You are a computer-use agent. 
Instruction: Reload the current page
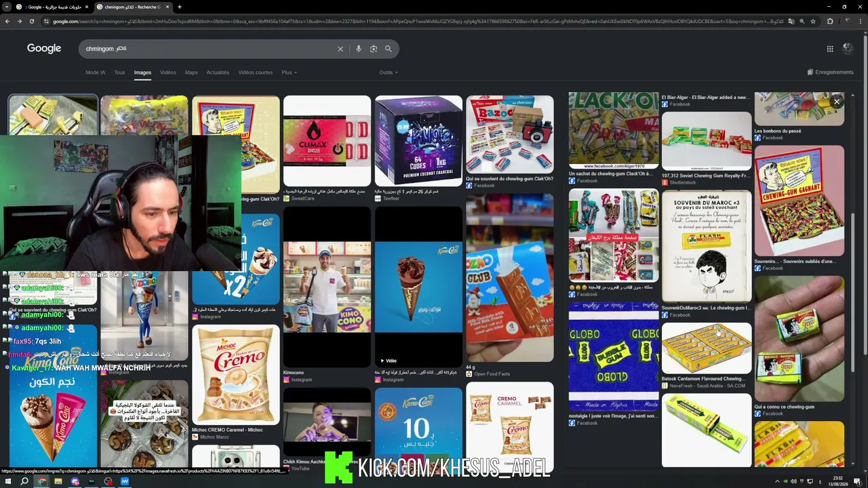pyautogui.click(x=31, y=21)
